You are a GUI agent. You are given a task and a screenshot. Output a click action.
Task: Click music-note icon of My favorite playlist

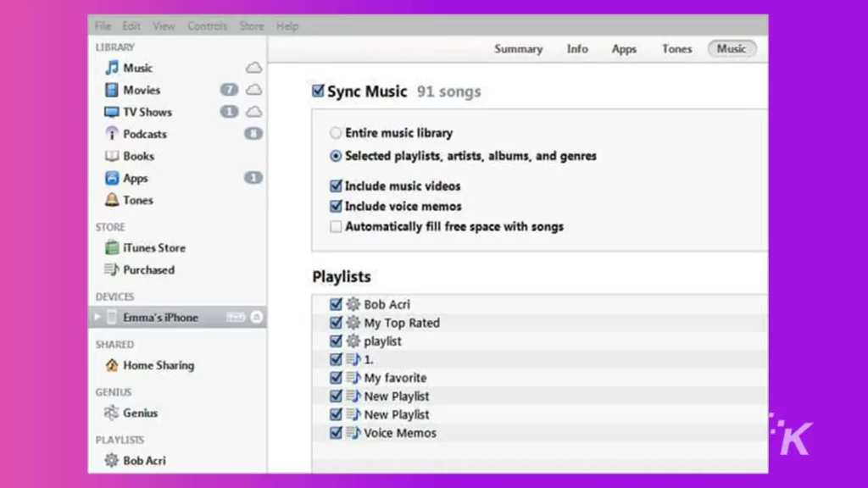point(353,378)
